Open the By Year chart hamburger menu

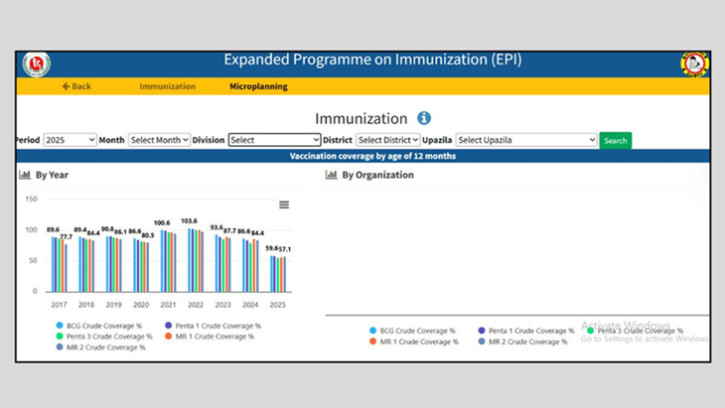[x=284, y=204]
